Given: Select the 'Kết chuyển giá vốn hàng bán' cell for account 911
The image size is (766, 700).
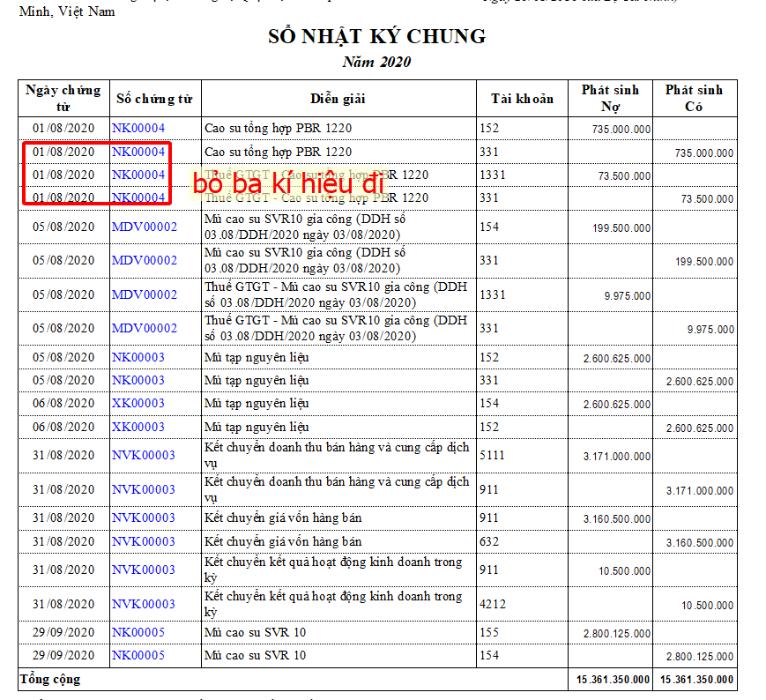Looking at the screenshot, I should point(283,518).
